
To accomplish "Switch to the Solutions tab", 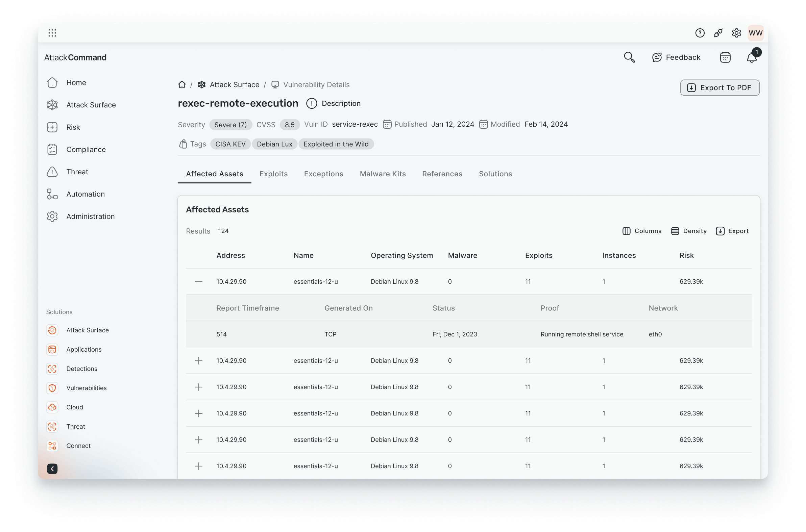I will [x=495, y=174].
